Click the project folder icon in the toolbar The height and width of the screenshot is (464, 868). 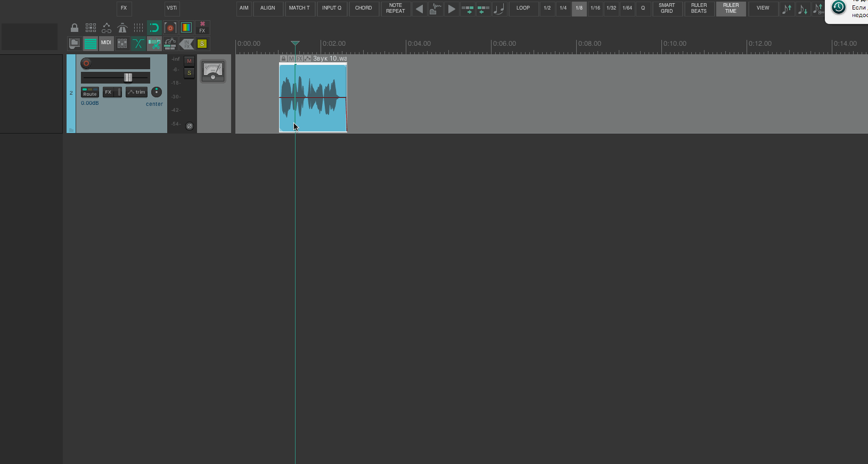click(75, 44)
